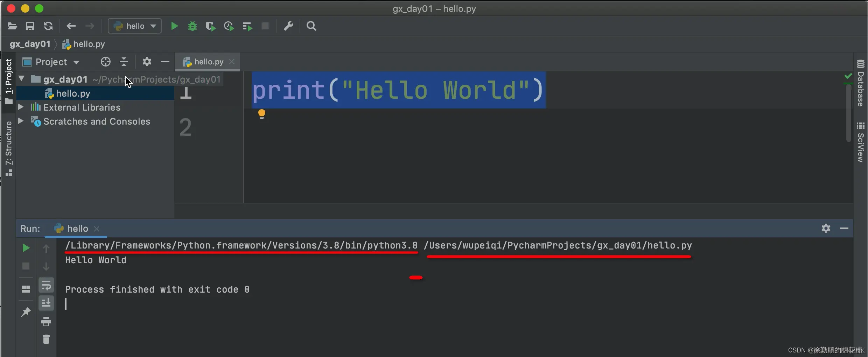Run with coverage shield icon

click(210, 26)
